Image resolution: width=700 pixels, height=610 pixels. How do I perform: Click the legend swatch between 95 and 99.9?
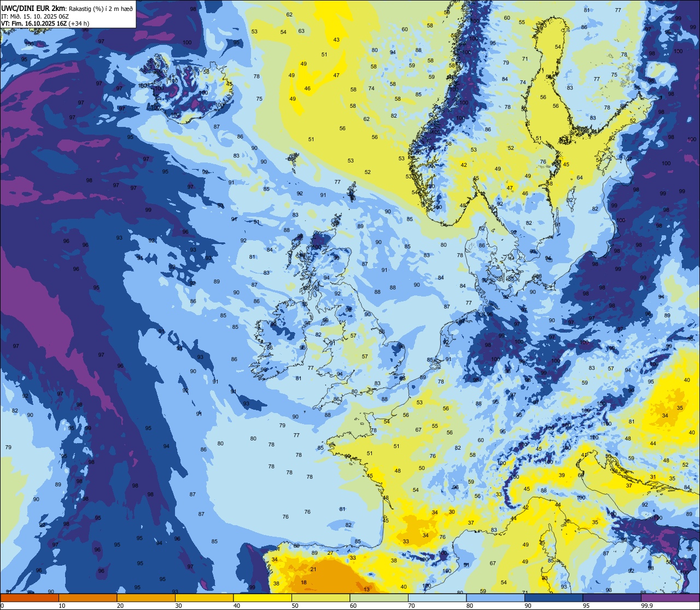pos(612,598)
